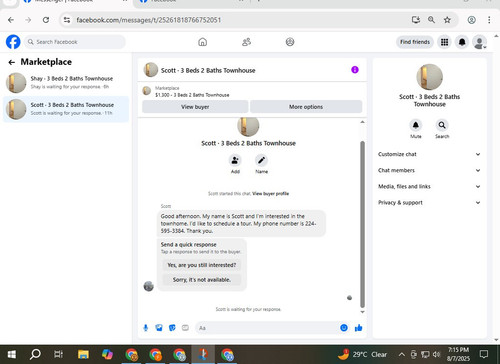Open the Windows Start menu
The width and height of the screenshot is (500, 364).
12,354
